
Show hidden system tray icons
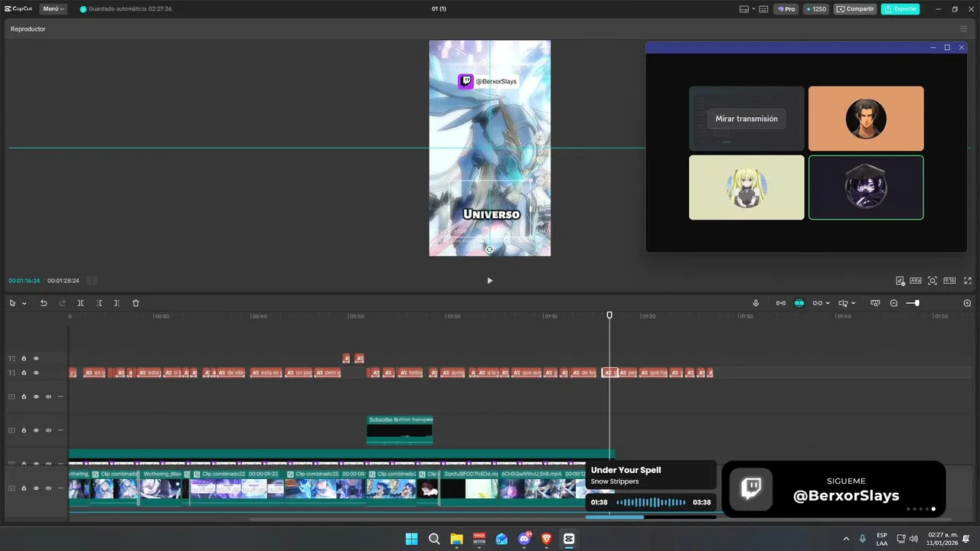[846, 539]
